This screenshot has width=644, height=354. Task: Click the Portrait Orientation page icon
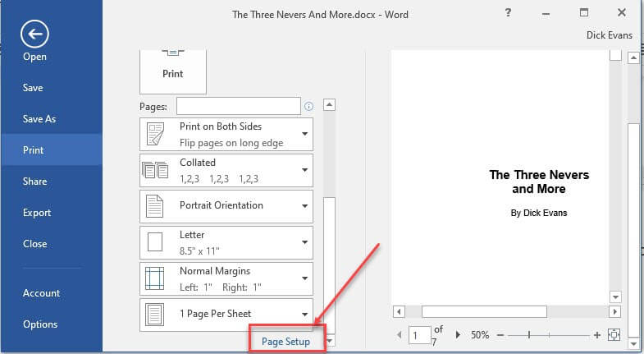pyautogui.click(x=155, y=206)
